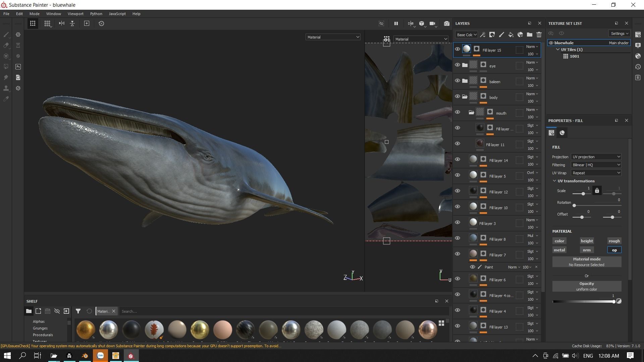The height and width of the screenshot is (362, 644).
Task: Pause rendering with the pause button
Action: coord(396,23)
